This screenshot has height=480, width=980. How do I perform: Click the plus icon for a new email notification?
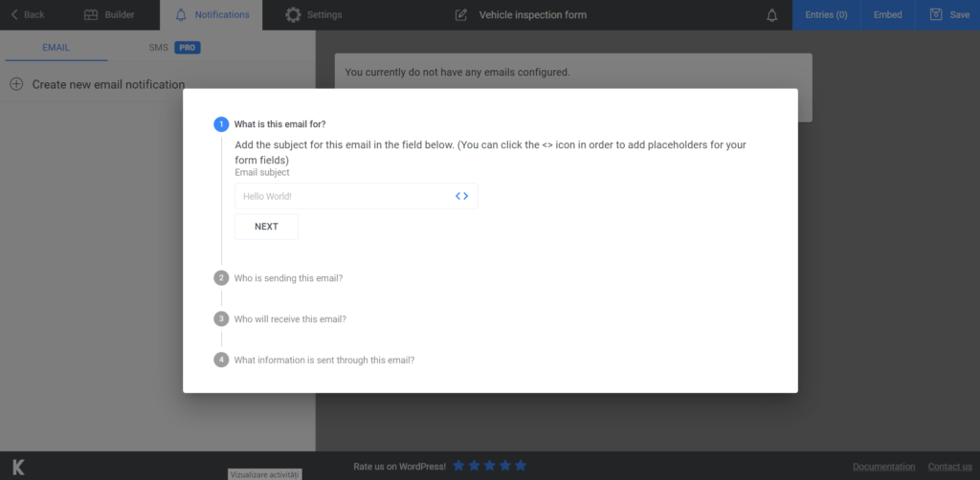pos(17,84)
